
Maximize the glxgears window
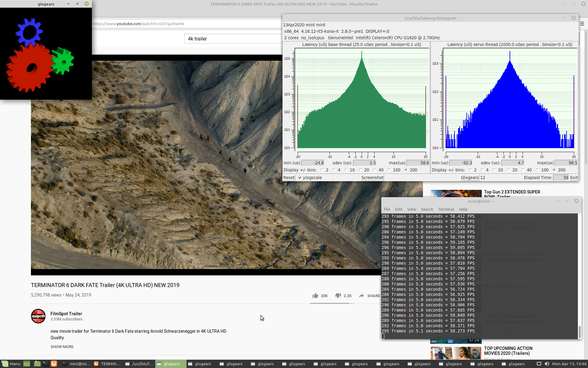[77, 4]
